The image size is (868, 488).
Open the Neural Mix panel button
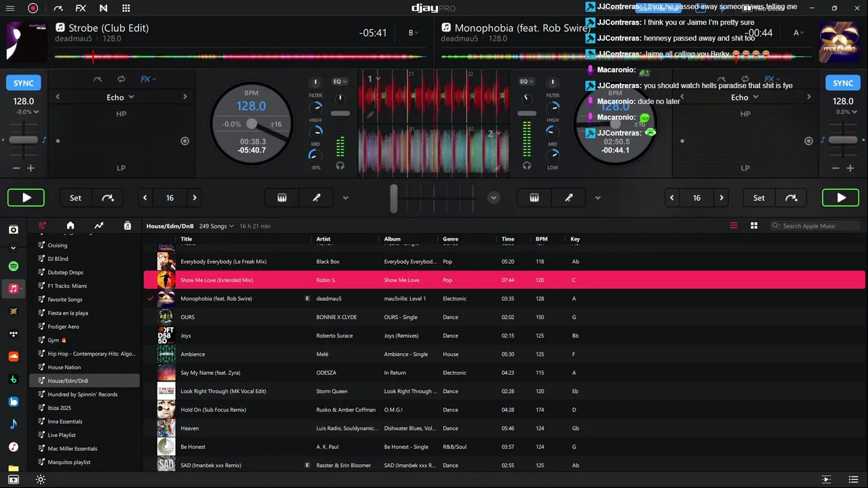point(103,8)
